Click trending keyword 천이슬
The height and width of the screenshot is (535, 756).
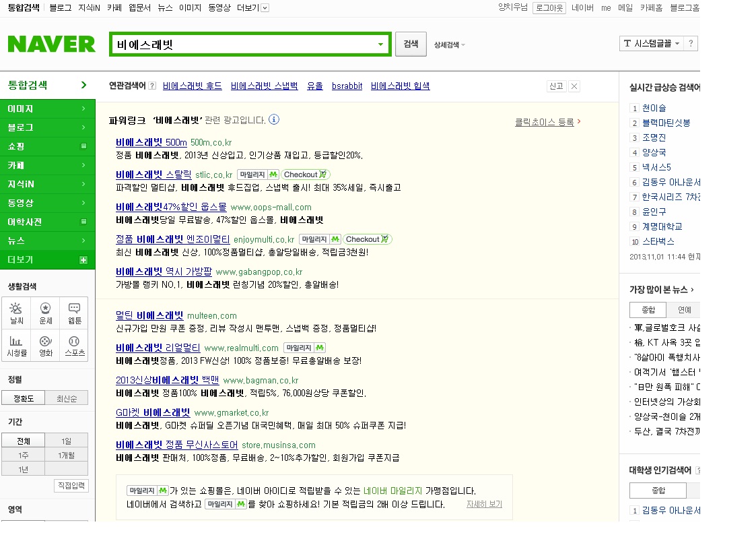[654, 108]
